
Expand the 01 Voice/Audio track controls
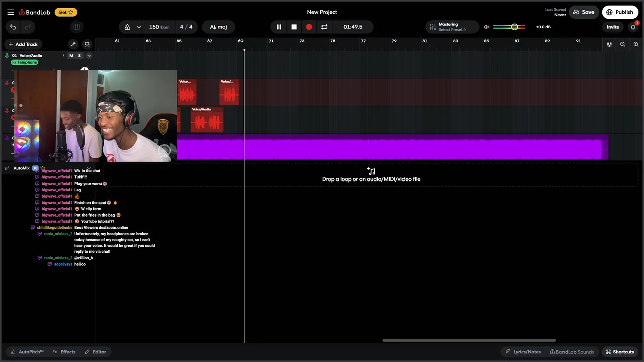(89, 56)
